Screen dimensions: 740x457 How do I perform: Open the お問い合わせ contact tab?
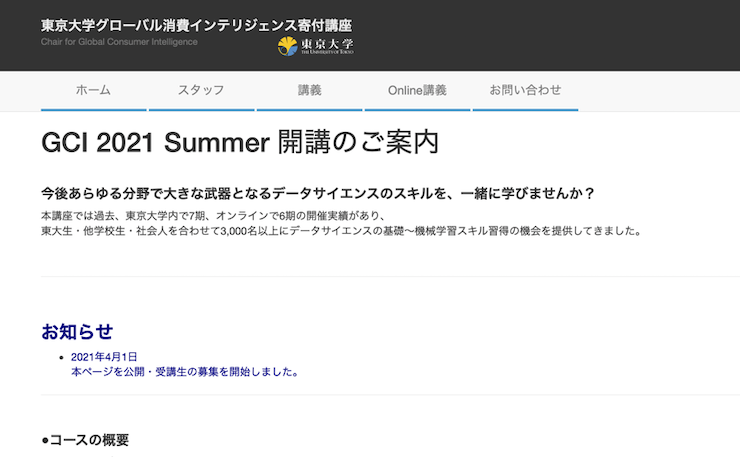click(x=525, y=90)
